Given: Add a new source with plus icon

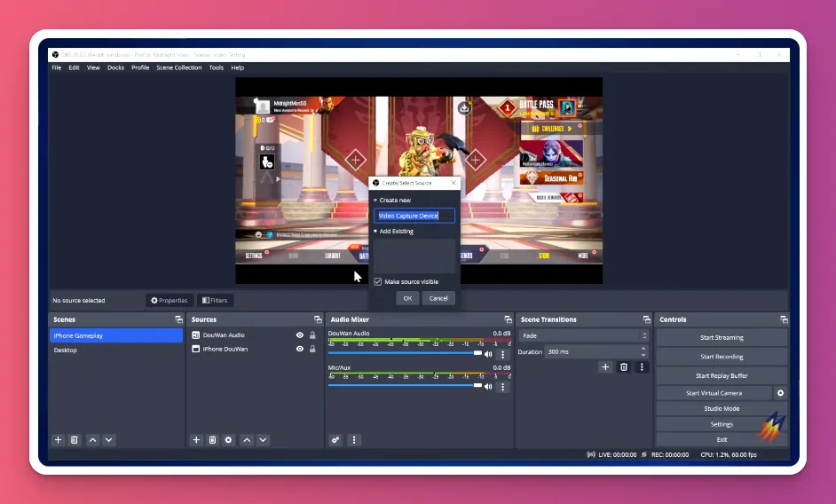Looking at the screenshot, I should [x=196, y=440].
